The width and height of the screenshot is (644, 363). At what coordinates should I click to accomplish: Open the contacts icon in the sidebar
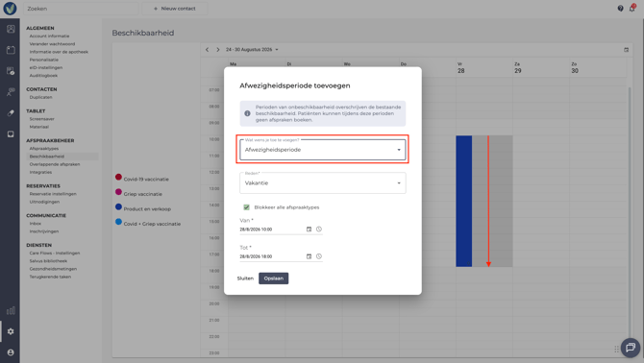11,29
